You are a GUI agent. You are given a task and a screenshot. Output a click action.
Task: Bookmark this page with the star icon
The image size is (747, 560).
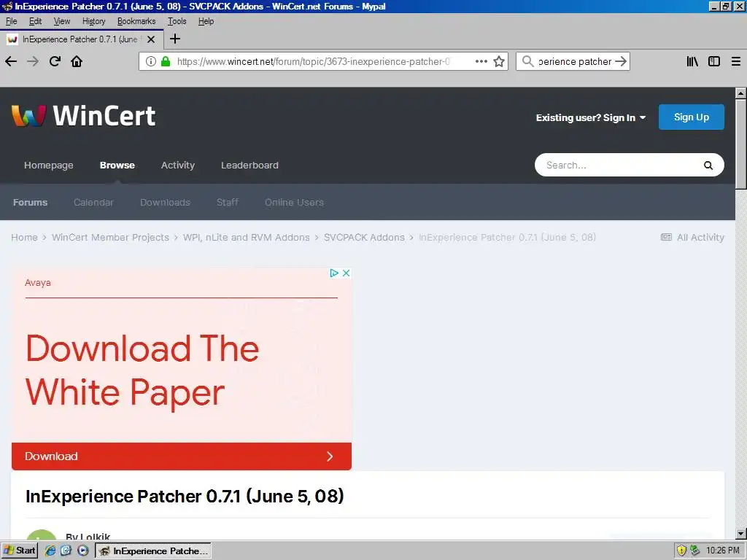point(499,61)
